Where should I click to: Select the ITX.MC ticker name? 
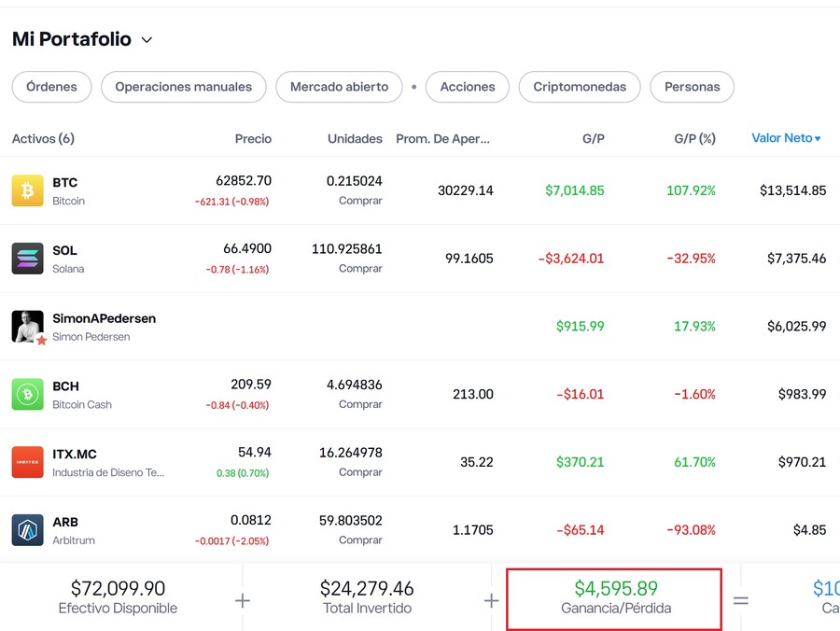pyautogui.click(x=75, y=455)
